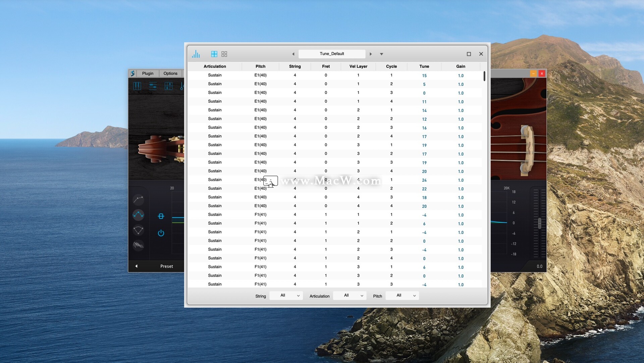Viewport: 644px width, 363px height.
Task: Open the Articulation filter dropdown
Action: pyautogui.click(x=350, y=296)
